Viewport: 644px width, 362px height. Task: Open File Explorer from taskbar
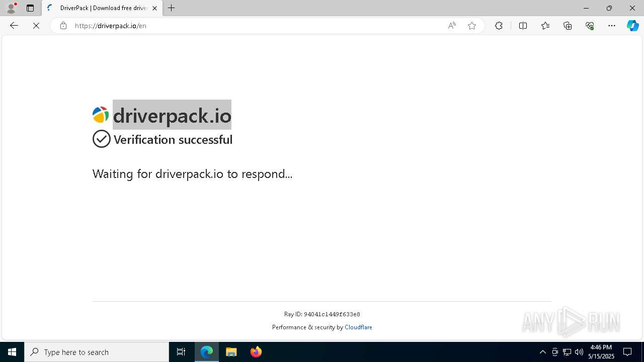(231, 352)
